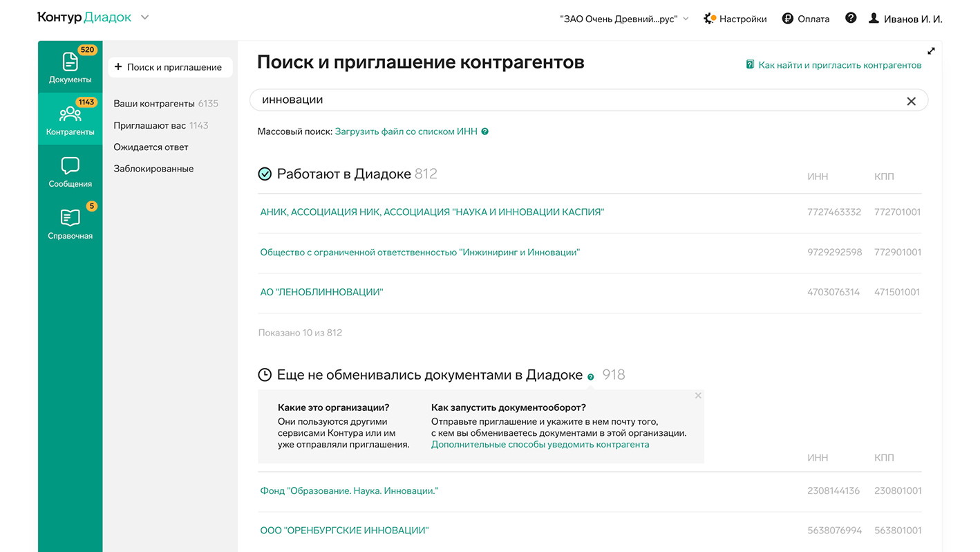980x552 pixels.
Task: Open АНИК, АССОЦИАЦИЯ НИК contractor link
Action: click(432, 212)
